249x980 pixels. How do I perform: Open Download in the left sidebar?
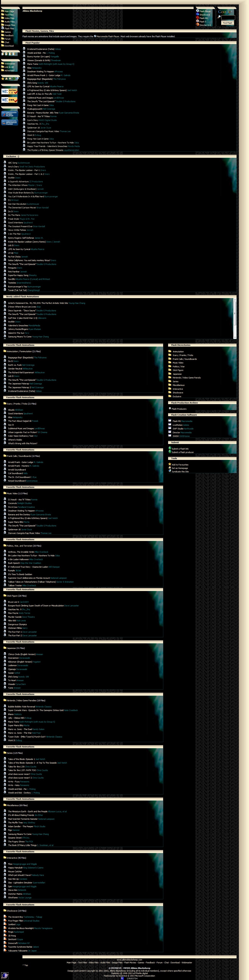pos(9,46)
